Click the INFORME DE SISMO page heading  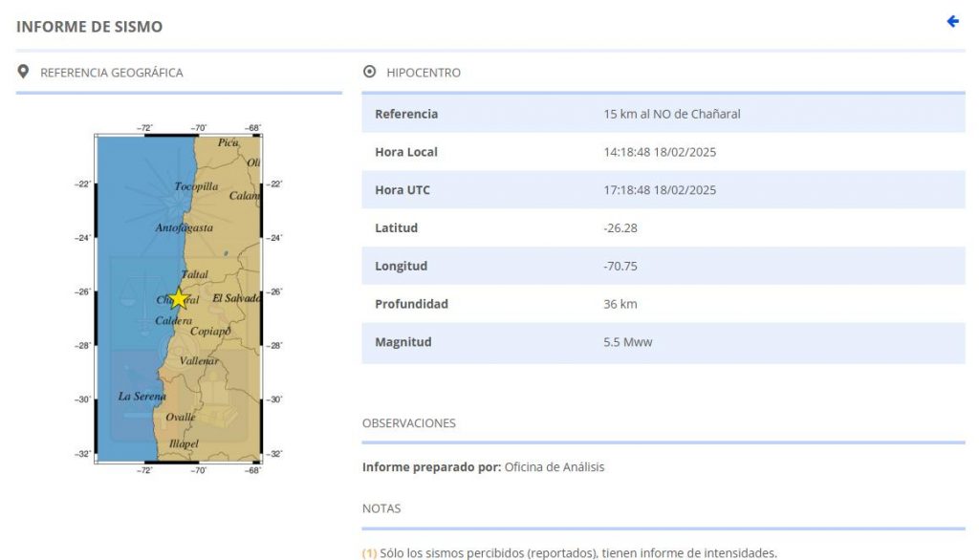coord(89,27)
